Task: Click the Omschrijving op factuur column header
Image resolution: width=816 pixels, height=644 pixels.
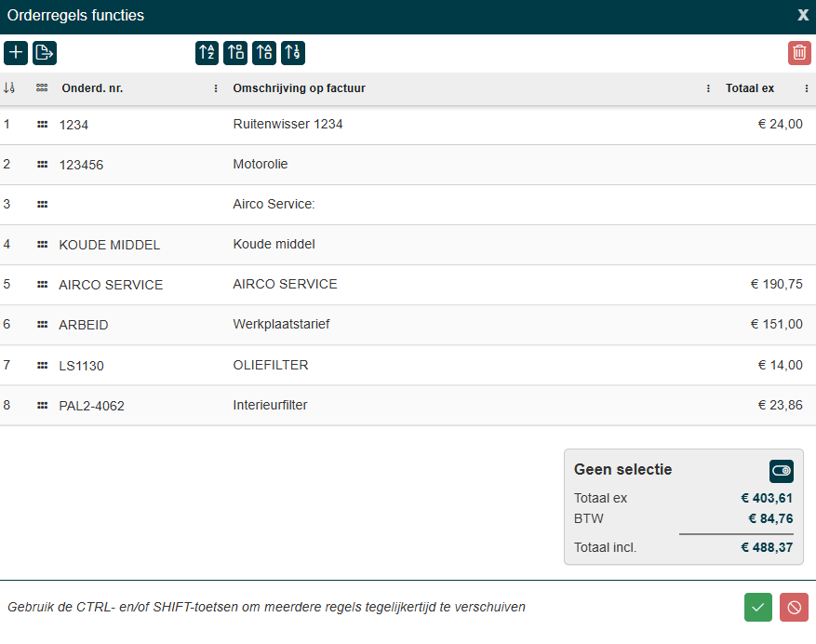Action: (299, 89)
